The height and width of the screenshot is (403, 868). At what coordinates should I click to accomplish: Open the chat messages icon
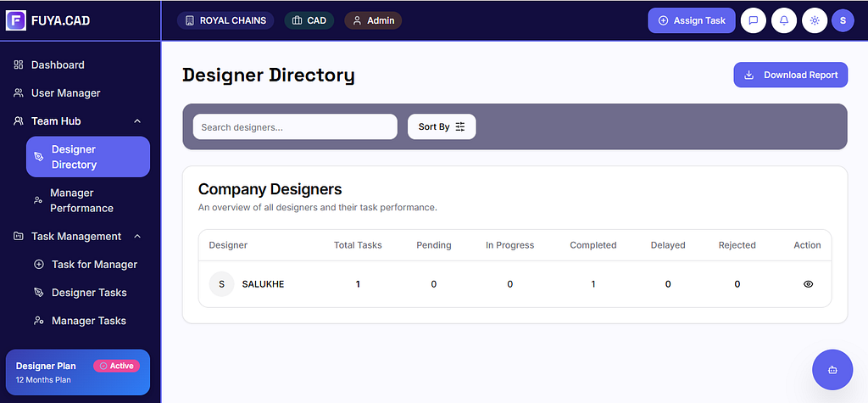[x=753, y=20]
